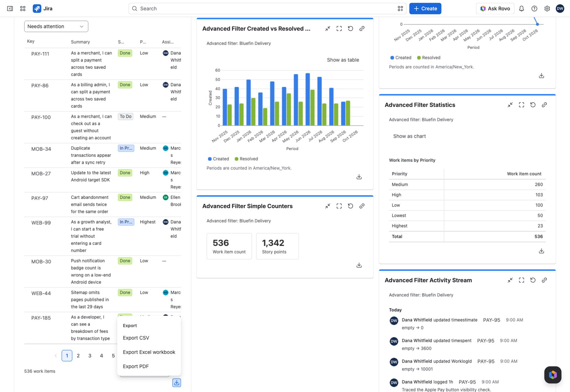Refresh the Advanced Filter Statistics gadget
The height and width of the screenshot is (392, 570).
[533, 105]
